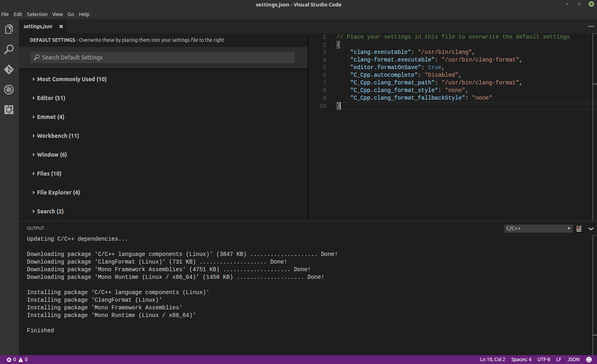The image size is (597, 364).
Task: Expand the Editor (51) settings group
Action: [49, 98]
